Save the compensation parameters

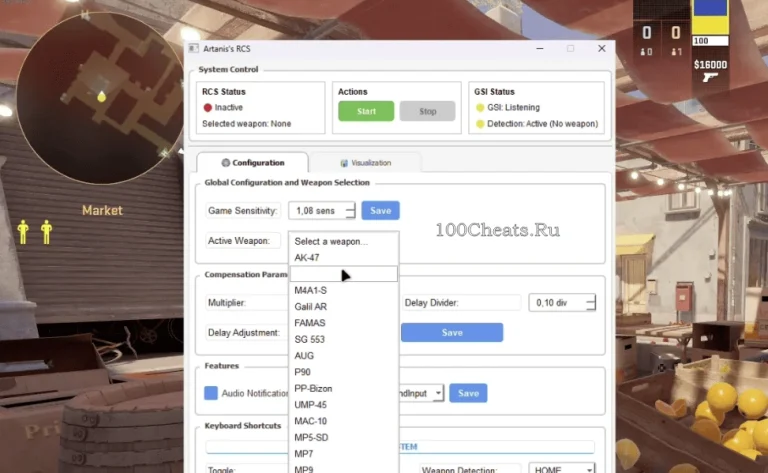452,332
